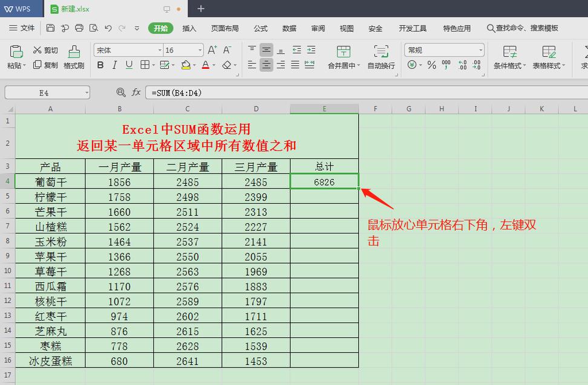Switch to the 视图 View tab
The height and width of the screenshot is (385, 588).
coord(347,28)
